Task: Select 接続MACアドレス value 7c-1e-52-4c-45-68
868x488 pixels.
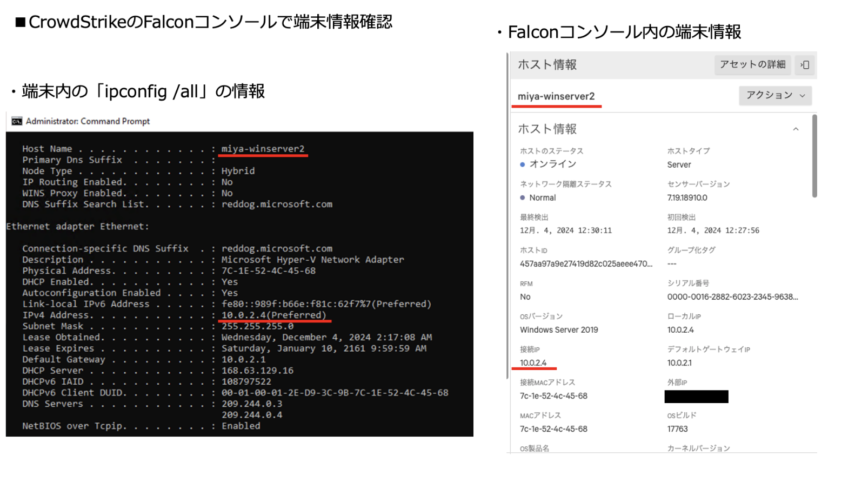Action: (553, 396)
